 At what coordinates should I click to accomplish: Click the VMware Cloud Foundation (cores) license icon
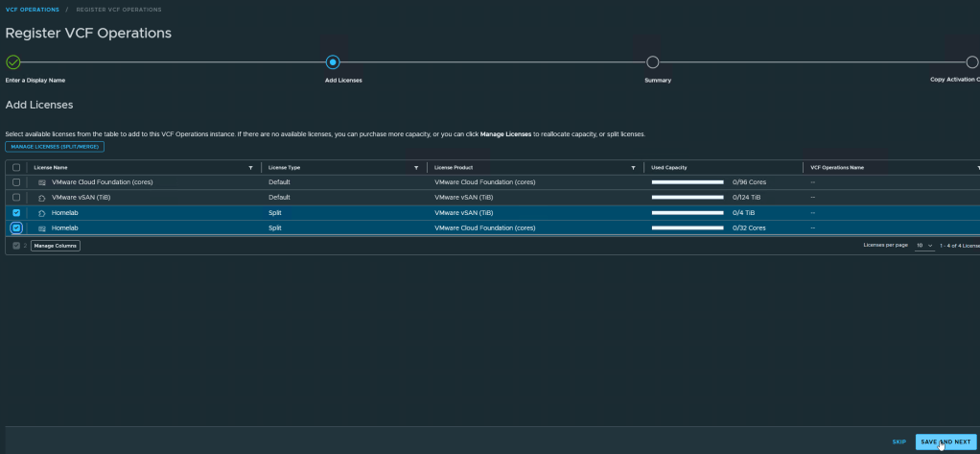(42, 182)
